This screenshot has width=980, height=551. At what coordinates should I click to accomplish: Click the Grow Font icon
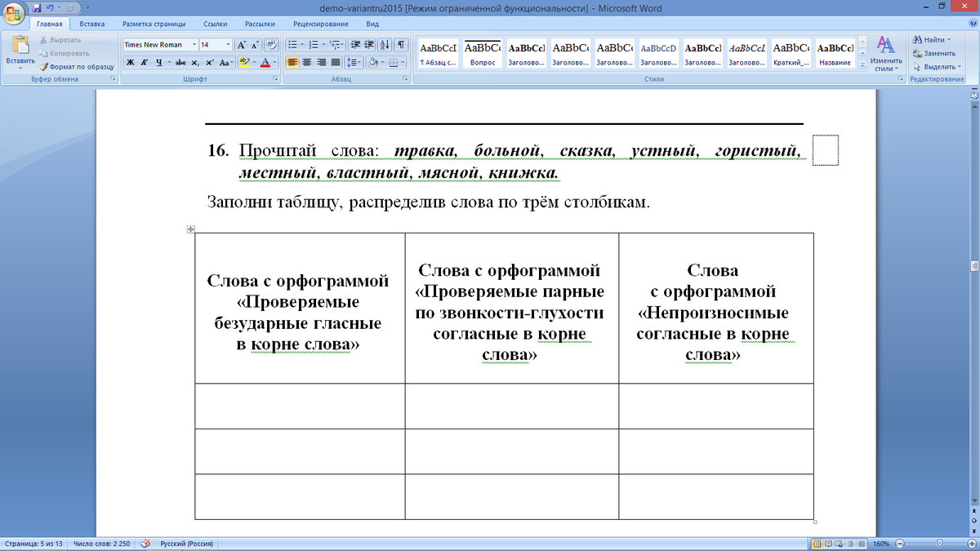tap(241, 45)
